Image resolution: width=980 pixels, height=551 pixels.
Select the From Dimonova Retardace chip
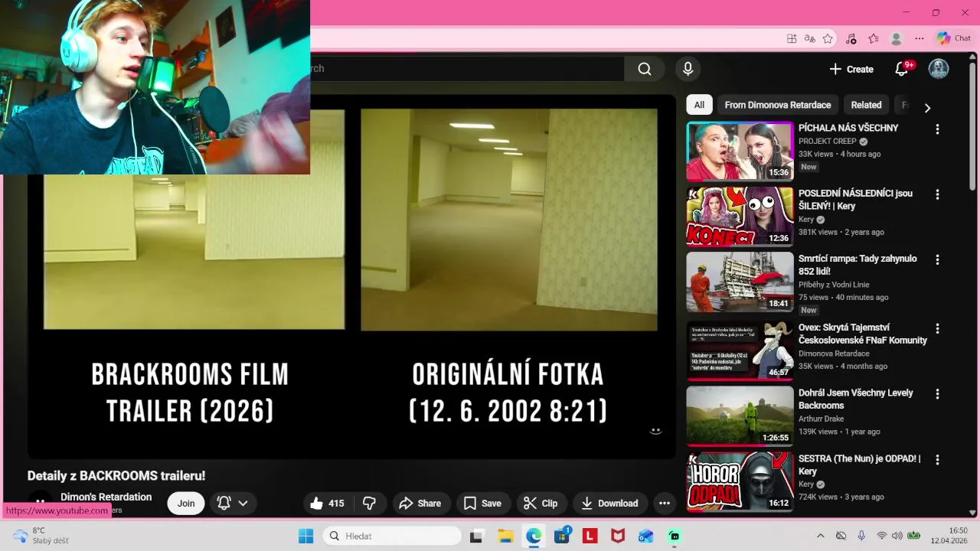pyautogui.click(x=778, y=105)
